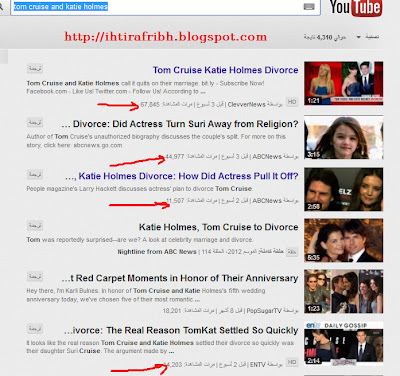Open the filter dropdown arrow near results count

click(x=359, y=37)
